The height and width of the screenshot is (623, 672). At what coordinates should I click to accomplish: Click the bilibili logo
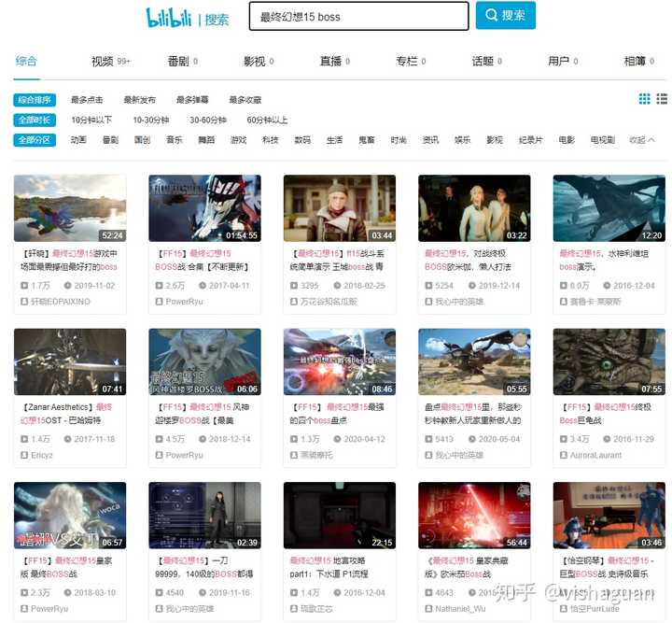point(168,18)
